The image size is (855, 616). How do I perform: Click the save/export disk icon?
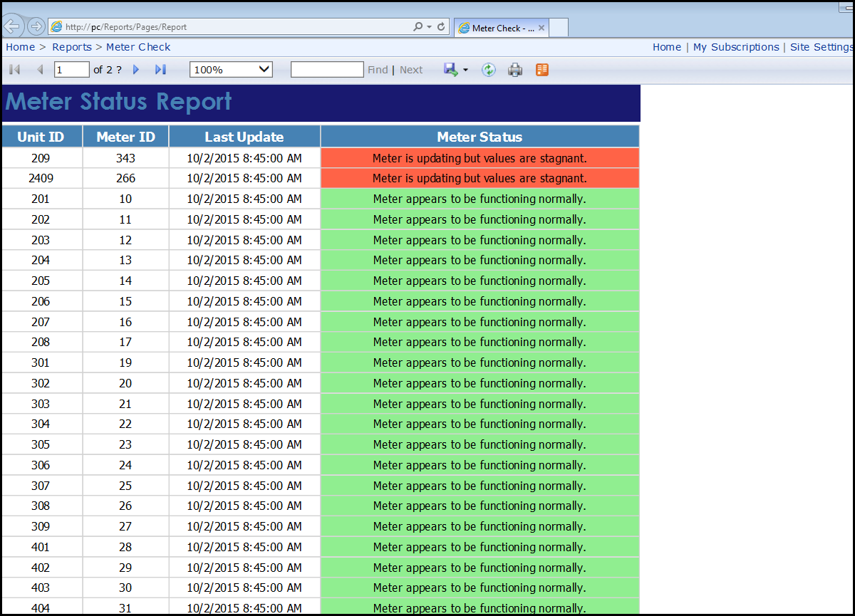450,70
